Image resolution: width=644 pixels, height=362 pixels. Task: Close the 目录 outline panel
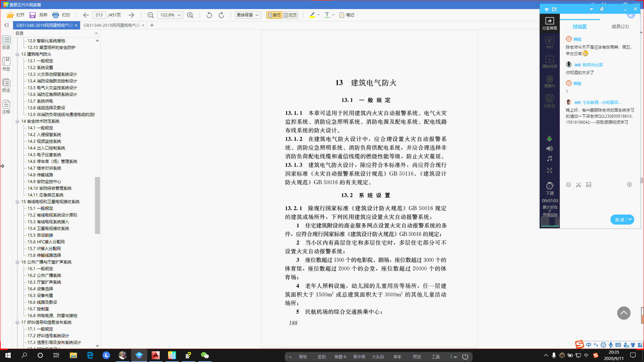coord(96,34)
